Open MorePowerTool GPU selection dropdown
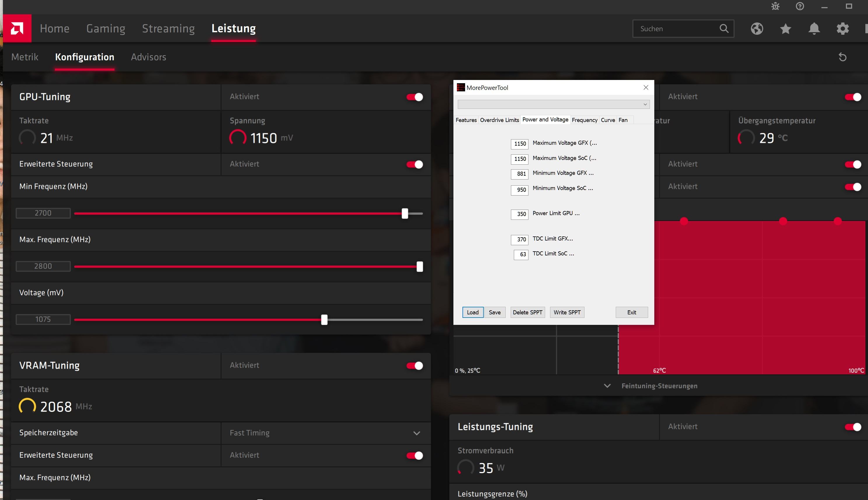 [553, 104]
